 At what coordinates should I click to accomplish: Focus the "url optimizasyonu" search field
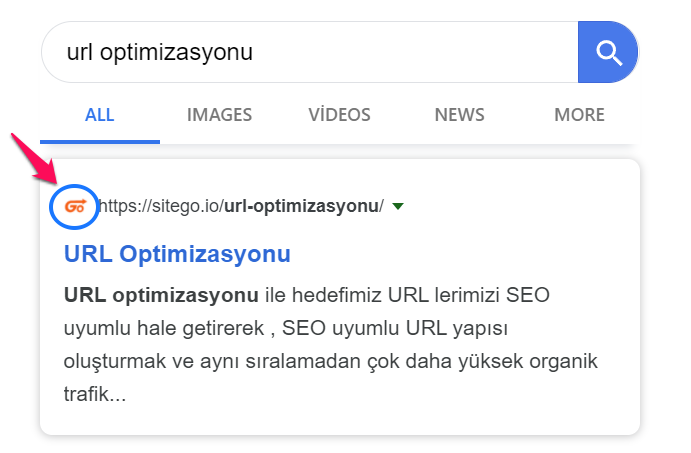[300, 51]
